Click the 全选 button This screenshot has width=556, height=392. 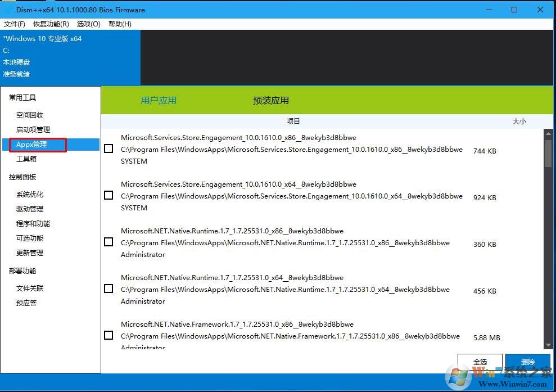480,362
